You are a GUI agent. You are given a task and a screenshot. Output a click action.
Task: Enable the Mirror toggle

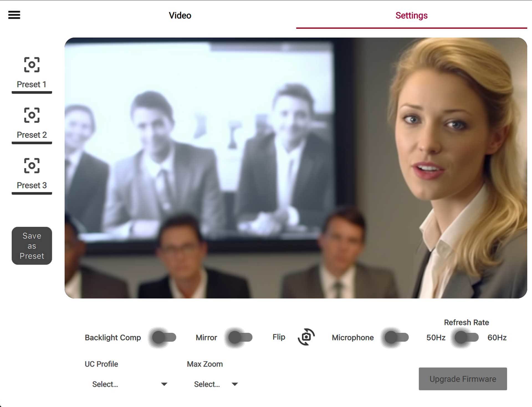click(240, 337)
